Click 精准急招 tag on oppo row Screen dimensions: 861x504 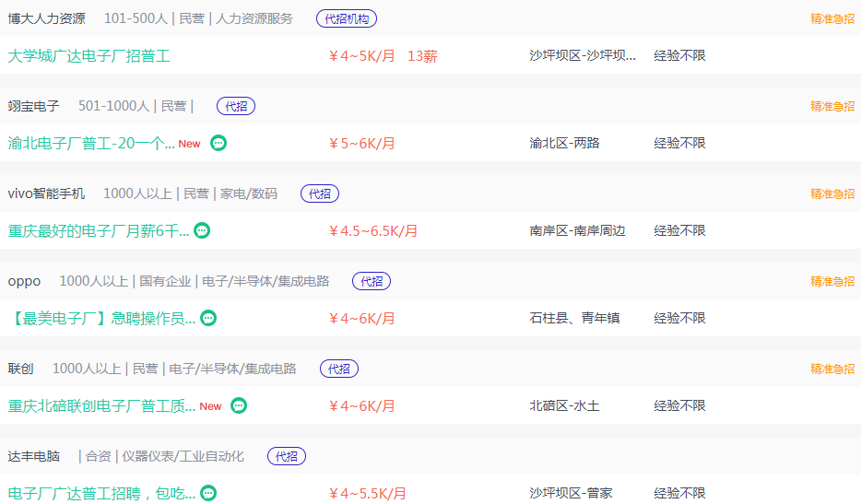click(x=832, y=281)
